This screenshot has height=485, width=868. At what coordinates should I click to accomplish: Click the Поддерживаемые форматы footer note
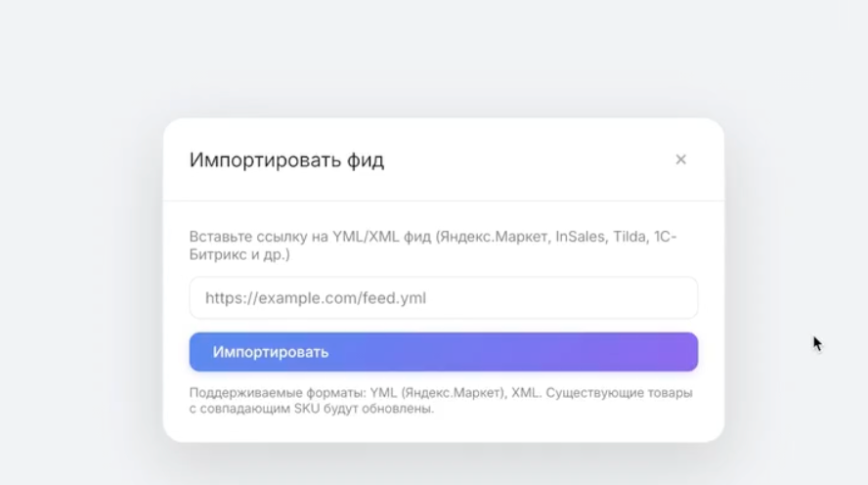pyautogui.click(x=441, y=400)
